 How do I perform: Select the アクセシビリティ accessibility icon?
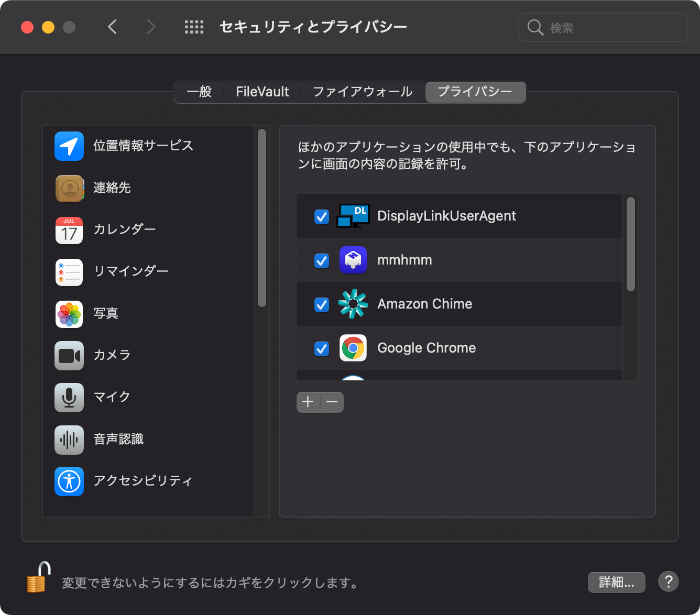(69, 481)
